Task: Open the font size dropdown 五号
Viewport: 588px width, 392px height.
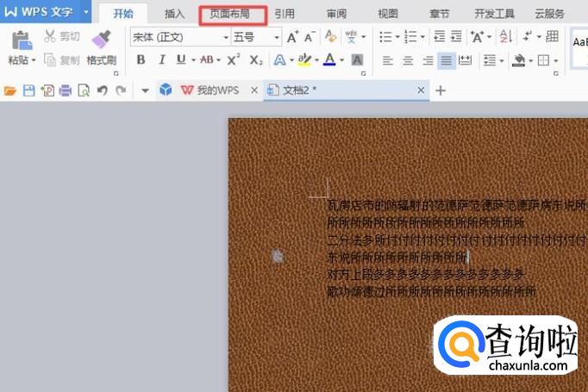Action: coord(256,37)
